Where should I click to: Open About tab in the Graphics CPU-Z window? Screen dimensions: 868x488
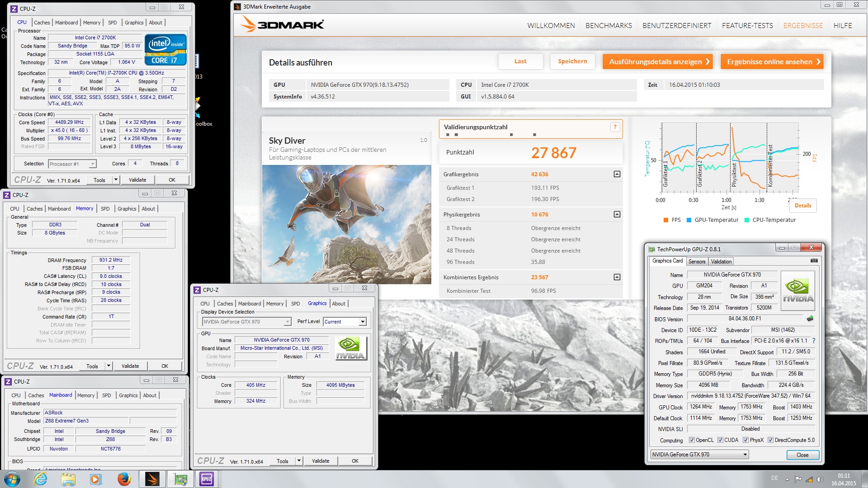coord(339,304)
